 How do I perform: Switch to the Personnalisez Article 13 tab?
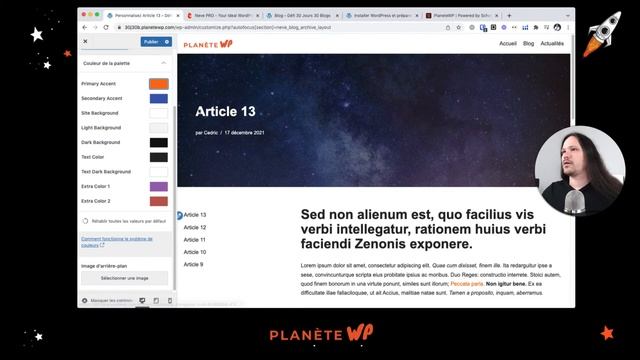point(142,16)
